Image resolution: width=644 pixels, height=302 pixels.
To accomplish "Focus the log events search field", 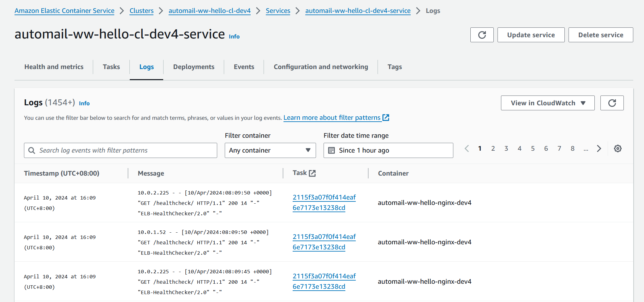I will coord(121,150).
